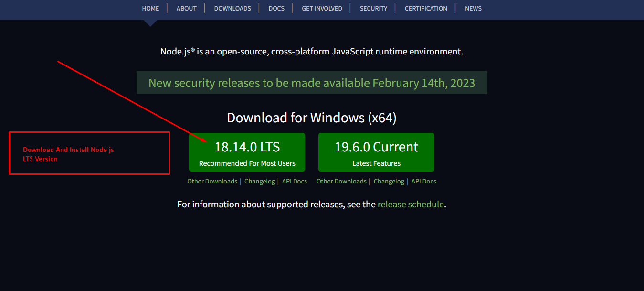
Task: Click the Recommended For Most Users label
Action: 247,163
